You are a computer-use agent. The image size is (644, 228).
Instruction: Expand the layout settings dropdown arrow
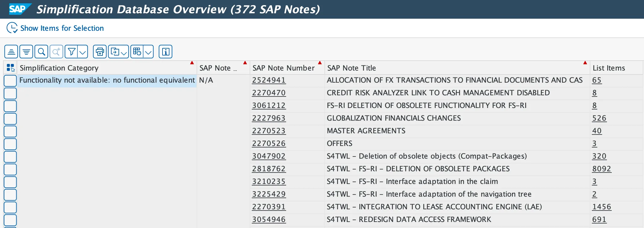pos(148,52)
